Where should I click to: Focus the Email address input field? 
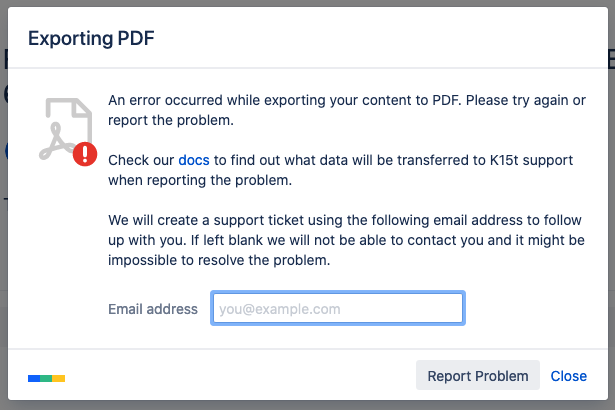coord(337,309)
